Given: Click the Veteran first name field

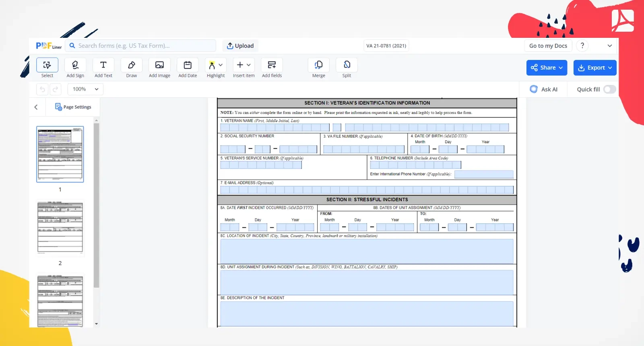Looking at the screenshot, I should (x=275, y=128).
